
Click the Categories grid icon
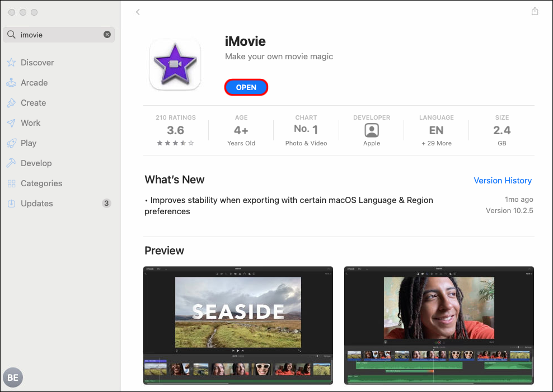point(11,183)
